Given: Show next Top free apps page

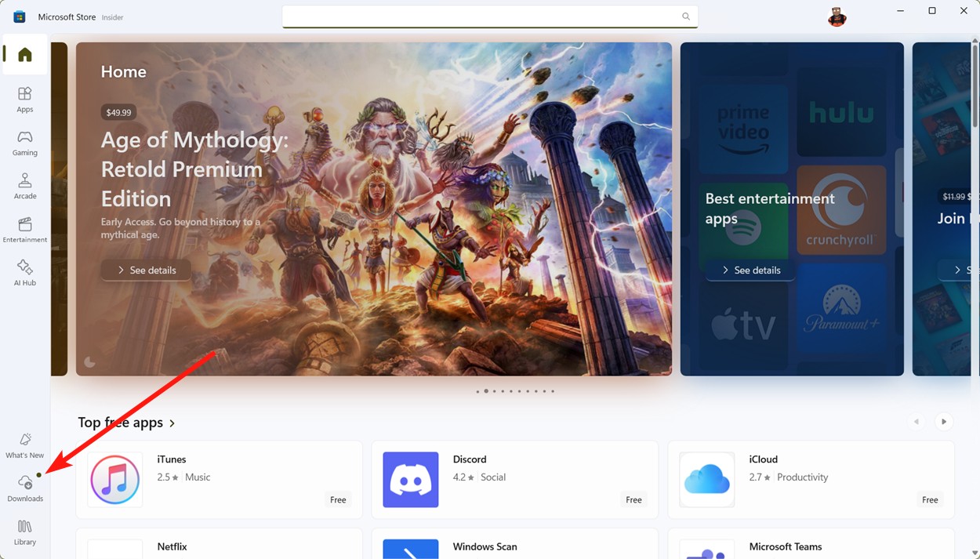Looking at the screenshot, I should click(944, 422).
